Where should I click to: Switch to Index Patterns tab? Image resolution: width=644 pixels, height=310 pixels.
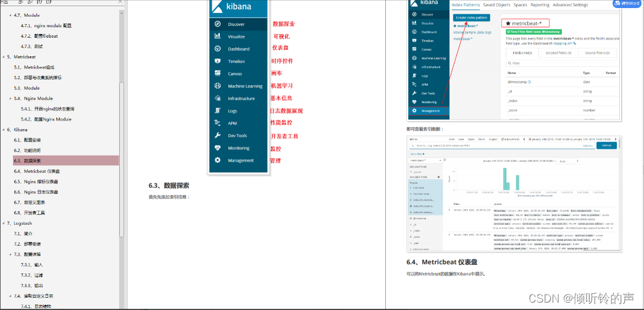coord(466,5)
